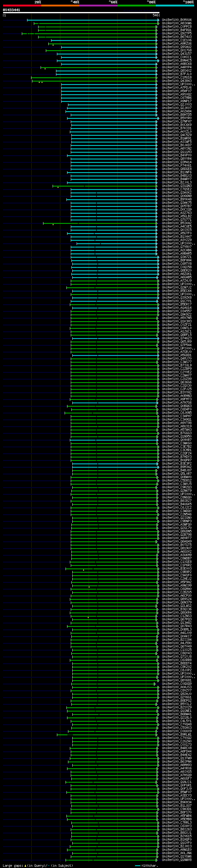This screenshot has width=197, height=868.
Task: Open hit UniRef100_B2J0L3
Action: [177, 183]
